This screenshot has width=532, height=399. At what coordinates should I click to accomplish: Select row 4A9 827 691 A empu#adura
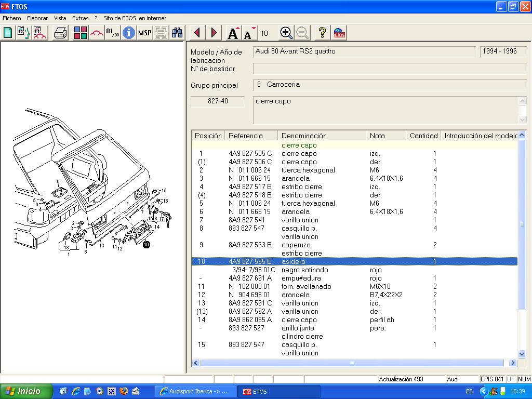tap(354, 278)
